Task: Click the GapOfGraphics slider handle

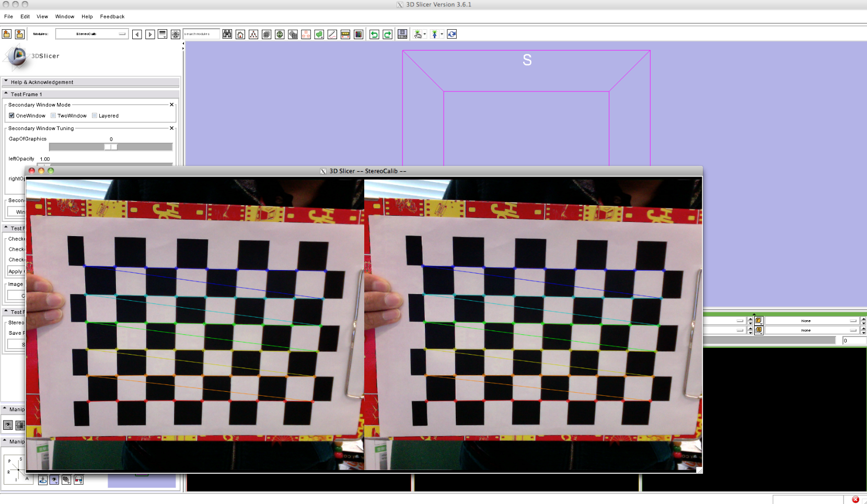Action: (x=111, y=147)
